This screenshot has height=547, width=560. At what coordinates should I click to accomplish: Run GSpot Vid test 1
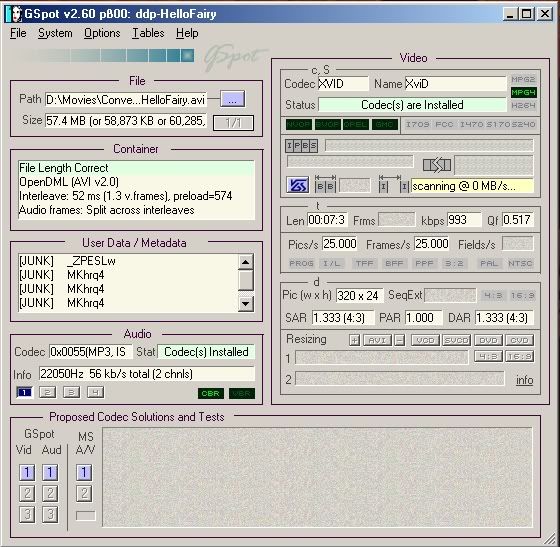point(27,472)
